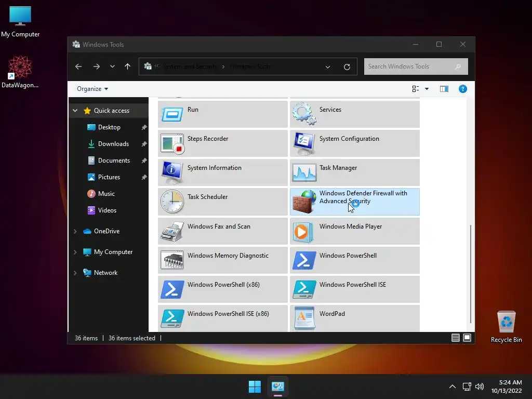Open Windows Memory Diagnostic chip icon
532x399 pixels.
pos(172,260)
